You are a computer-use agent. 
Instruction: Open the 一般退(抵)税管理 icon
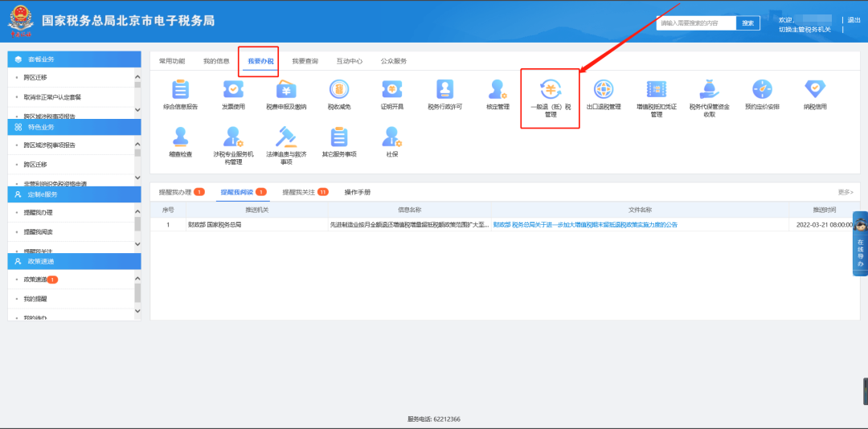(x=551, y=89)
